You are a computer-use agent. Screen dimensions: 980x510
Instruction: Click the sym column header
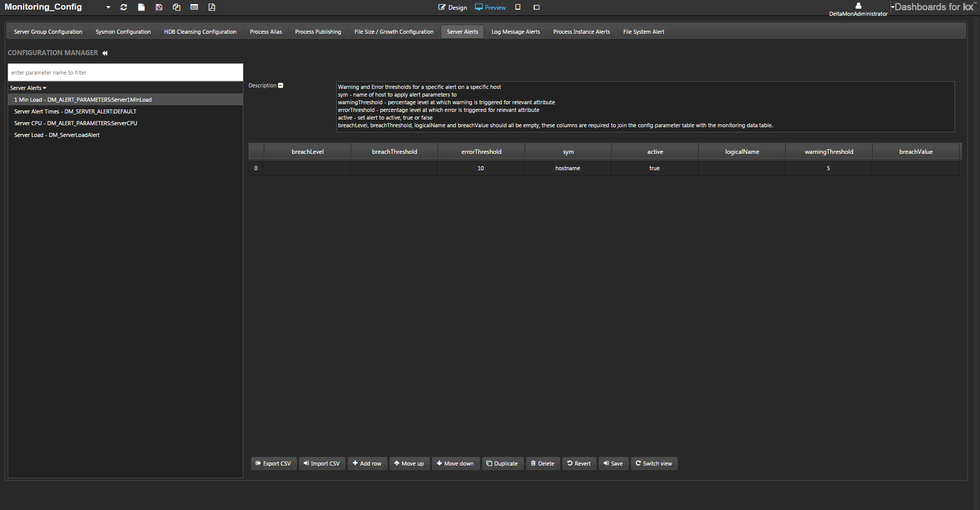point(568,152)
